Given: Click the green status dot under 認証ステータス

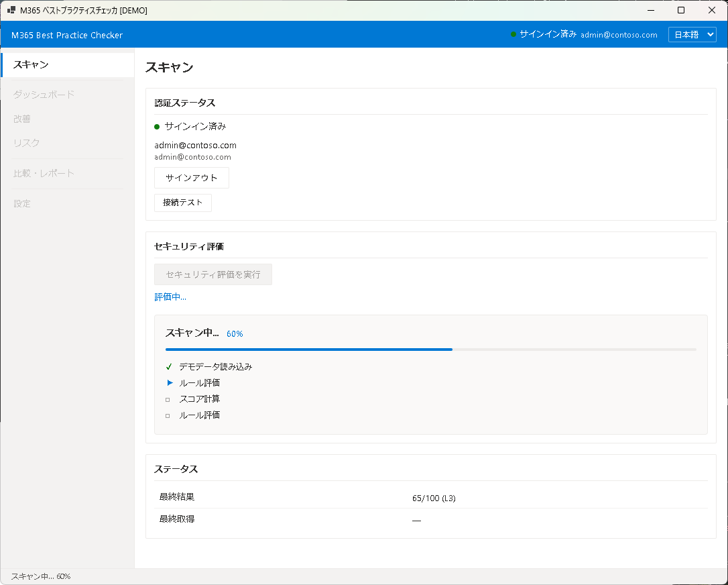Looking at the screenshot, I should click(x=157, y=126).
